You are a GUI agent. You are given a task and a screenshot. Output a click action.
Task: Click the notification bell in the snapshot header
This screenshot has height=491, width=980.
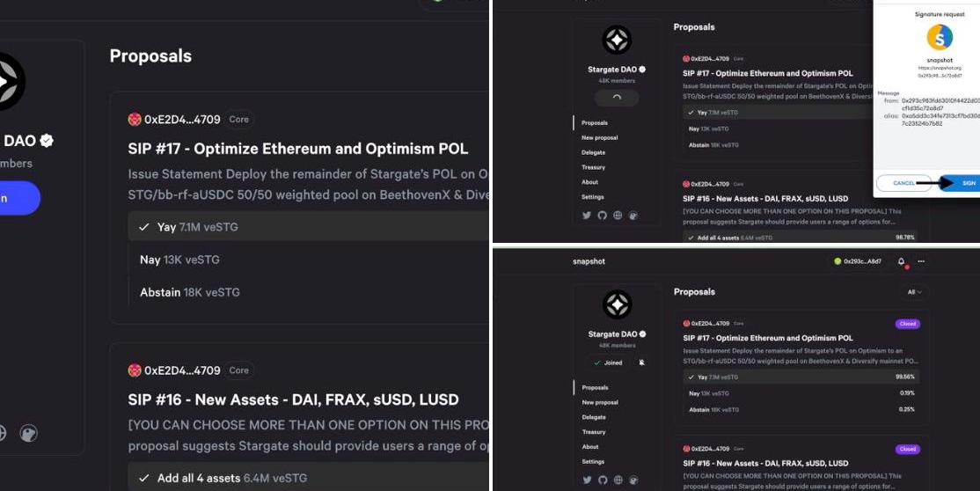[901, 261]
